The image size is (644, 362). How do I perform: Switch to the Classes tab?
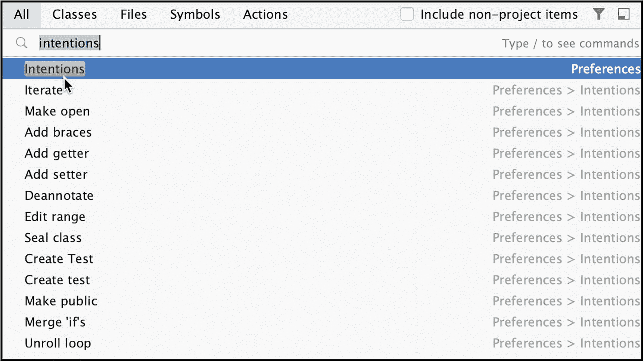[x=75, y=15]
